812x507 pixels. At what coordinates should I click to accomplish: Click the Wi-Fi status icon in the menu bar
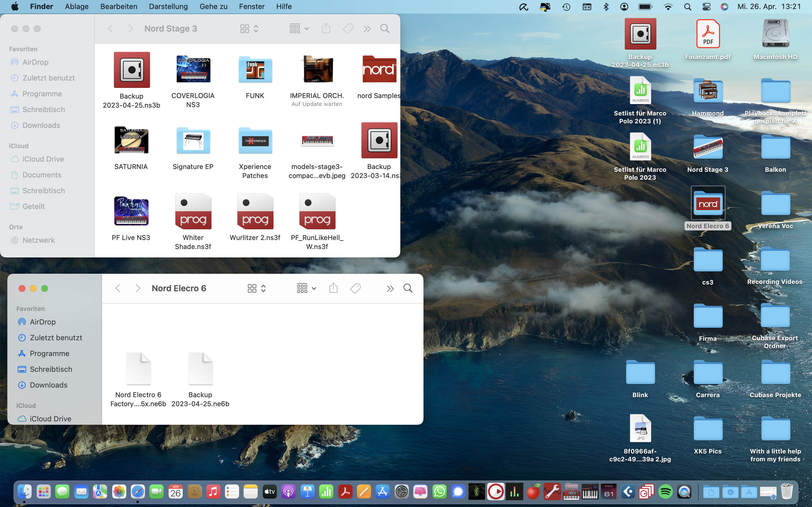click(x=668, y=7)
